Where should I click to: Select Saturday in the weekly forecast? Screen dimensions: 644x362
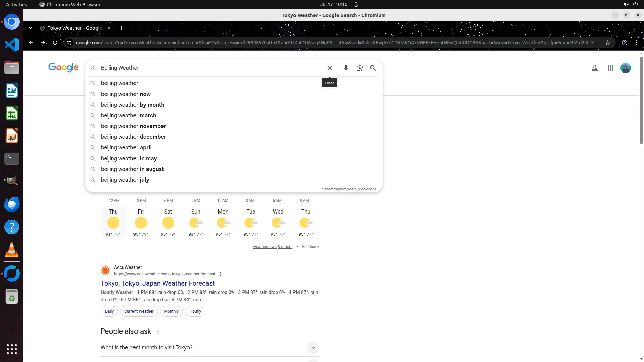168,222
